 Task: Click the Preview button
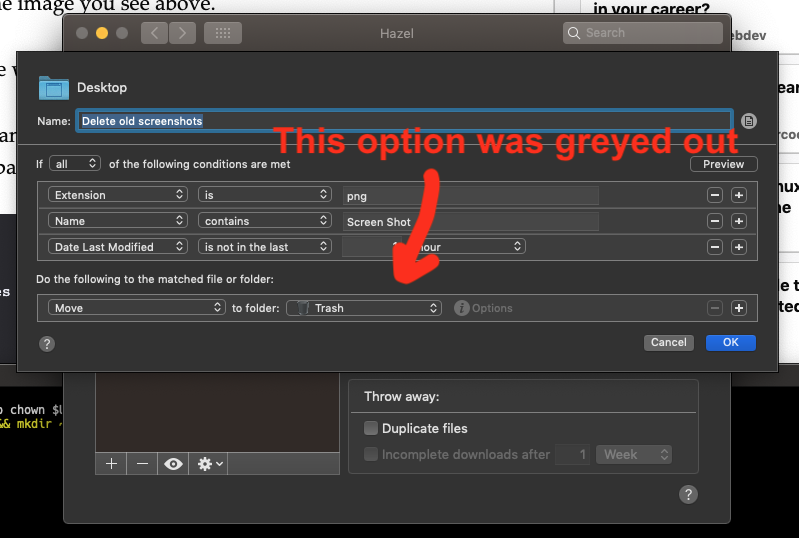724,164
